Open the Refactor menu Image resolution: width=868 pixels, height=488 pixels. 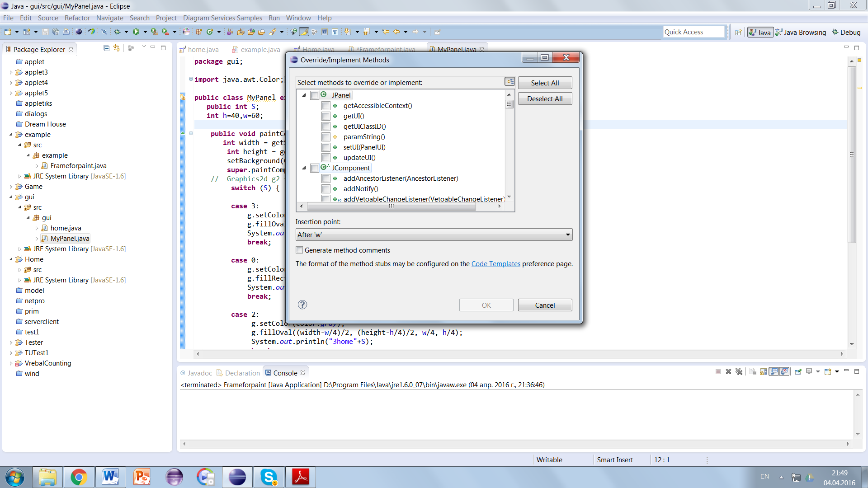click(77, 18)
